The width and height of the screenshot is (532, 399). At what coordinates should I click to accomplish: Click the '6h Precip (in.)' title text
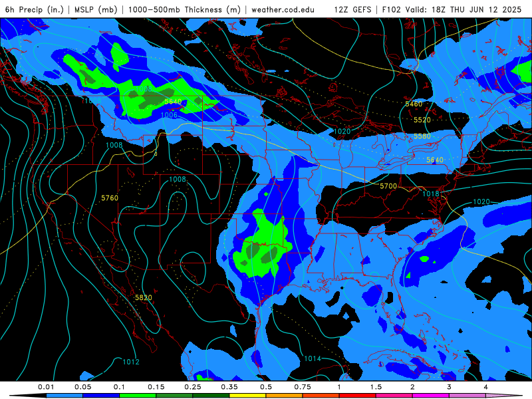(35, 9)
